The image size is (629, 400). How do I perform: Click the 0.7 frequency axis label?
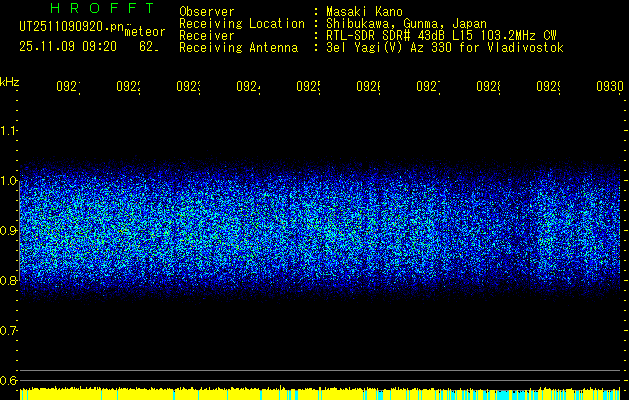pyautogui.click(x=8, y=331)
